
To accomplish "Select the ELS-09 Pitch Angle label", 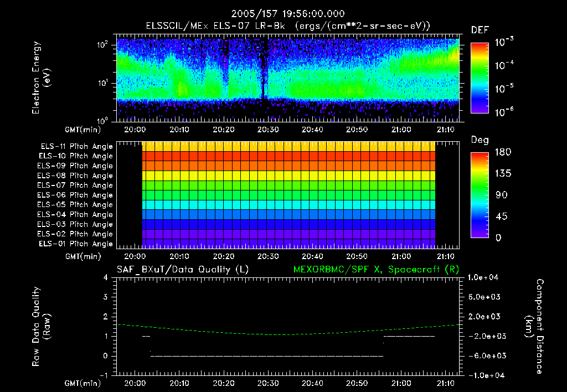I will pyautogui.click(x=75, y=166).
